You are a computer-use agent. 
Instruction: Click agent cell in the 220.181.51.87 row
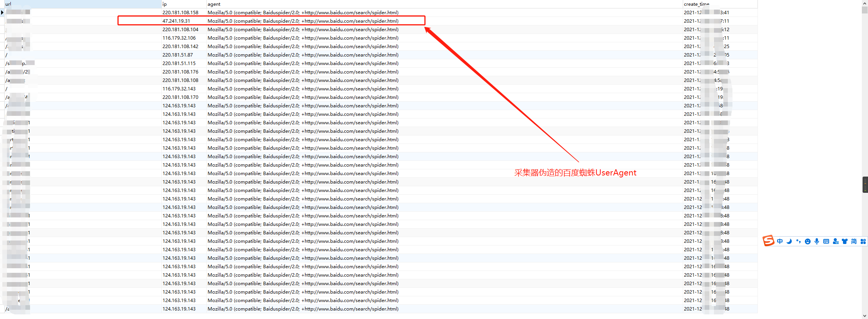coord(444,55)
